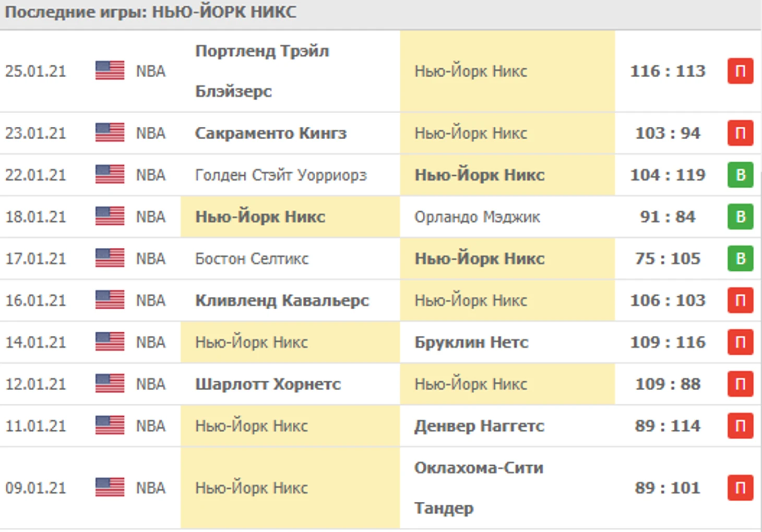Click USA flag icon in 25.01.21 row
The height and width of the screenshot is (532, 762).
[x=110, y=71]
